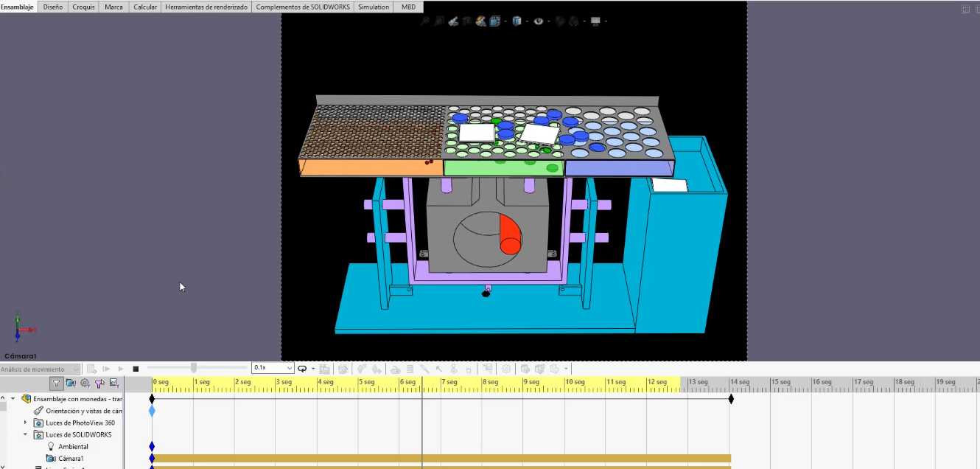The width and height of the screenshot is (980, 469).
Task: Click the Spring icon in motion toolbar
Action: (x=410, y=369)
